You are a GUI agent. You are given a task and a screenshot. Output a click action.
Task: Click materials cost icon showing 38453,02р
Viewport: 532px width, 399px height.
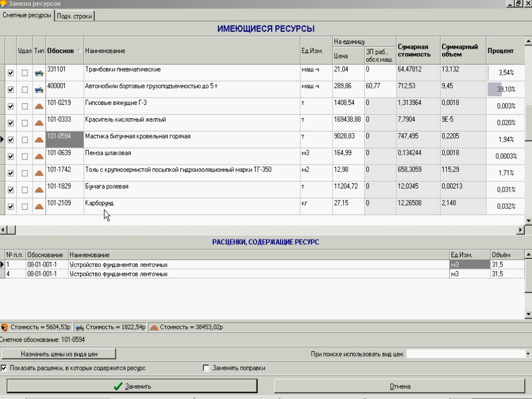point(154,327)
